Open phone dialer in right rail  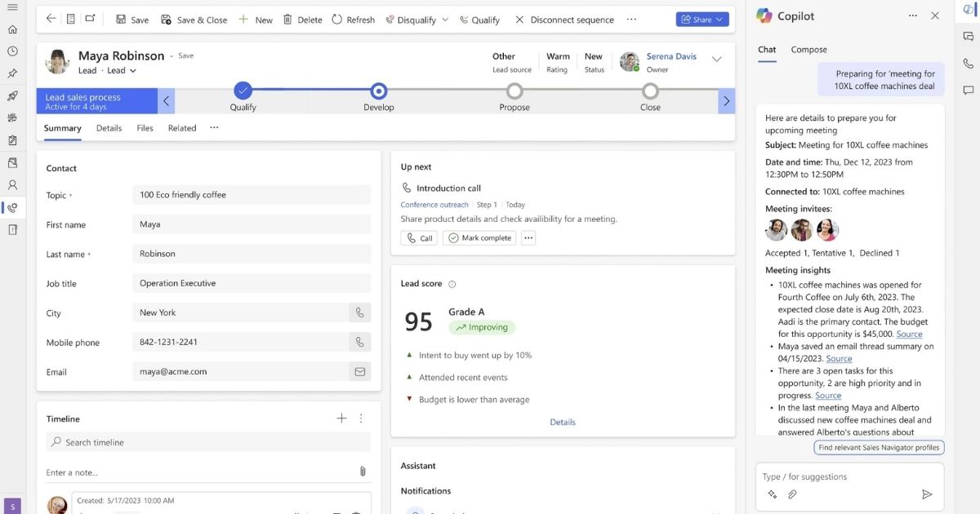(x=968, y=64)
